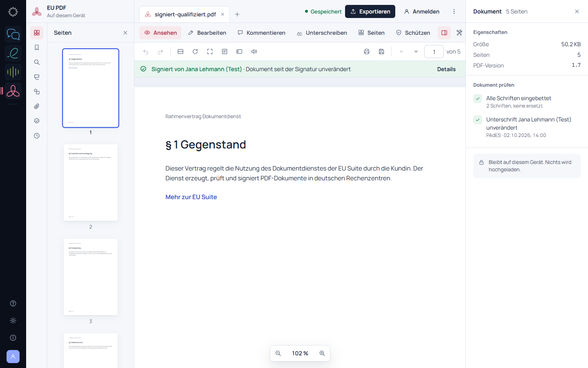The width and height of the screenshot is (588, 368).
Task: Click the Anmelden button
Action: pyautogui.click(x=422, y=11)
